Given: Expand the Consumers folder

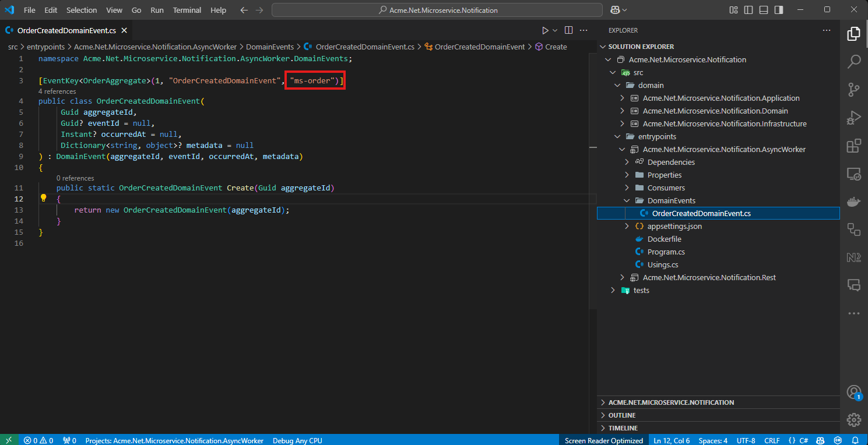Looking at the screenshot, I should tap(627, 188).
